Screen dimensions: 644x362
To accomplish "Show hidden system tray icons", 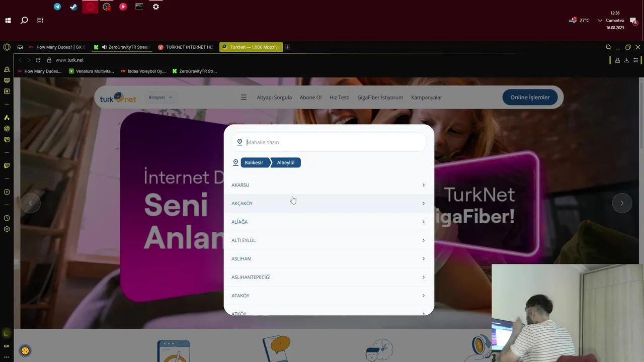I will click(x=600, y=21).
